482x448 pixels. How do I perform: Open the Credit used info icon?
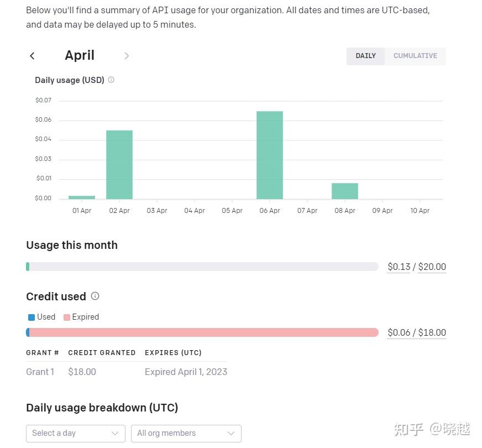pyautogui.click(x=95, y=296)
